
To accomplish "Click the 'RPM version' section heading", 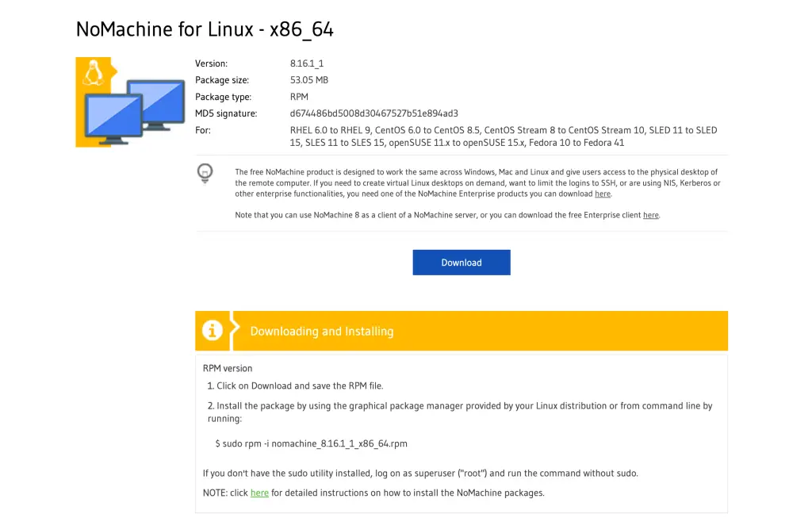I will coord(228,369).
